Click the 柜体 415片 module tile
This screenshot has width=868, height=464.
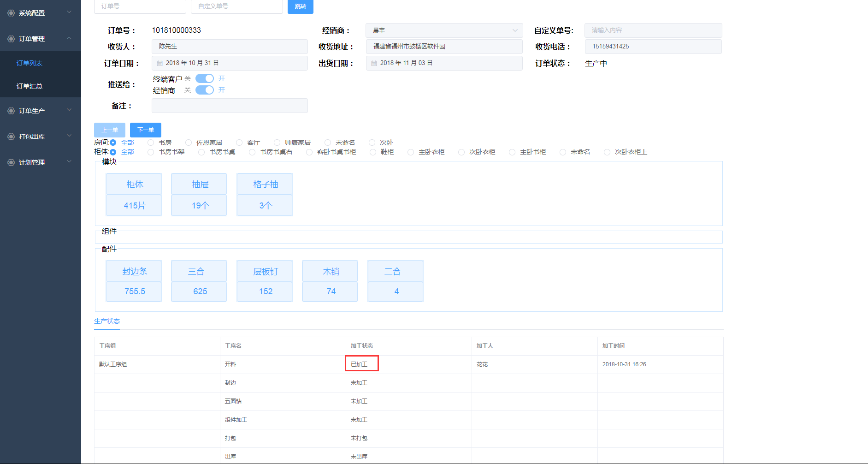(134, 195)
